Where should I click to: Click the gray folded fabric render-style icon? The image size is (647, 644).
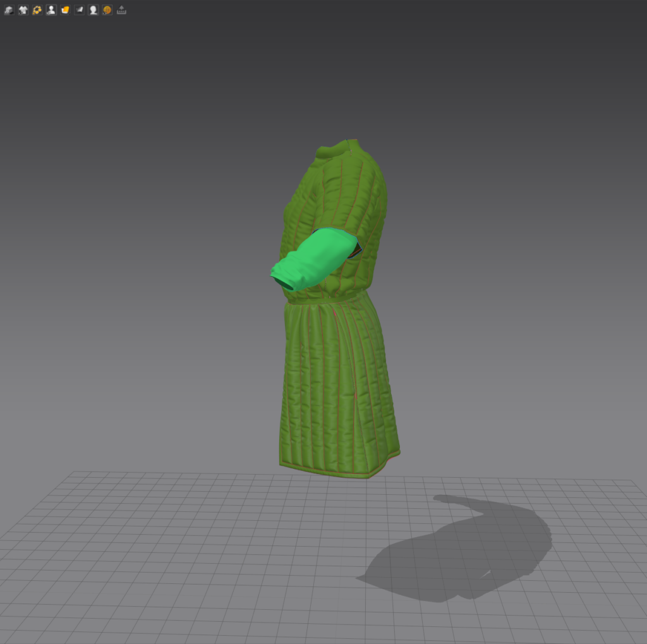79,10
